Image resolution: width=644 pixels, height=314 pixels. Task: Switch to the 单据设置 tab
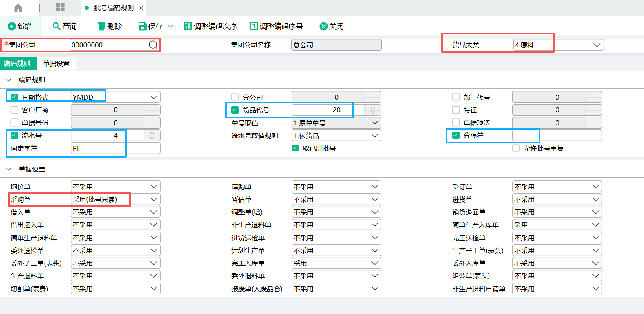point(56,64)
